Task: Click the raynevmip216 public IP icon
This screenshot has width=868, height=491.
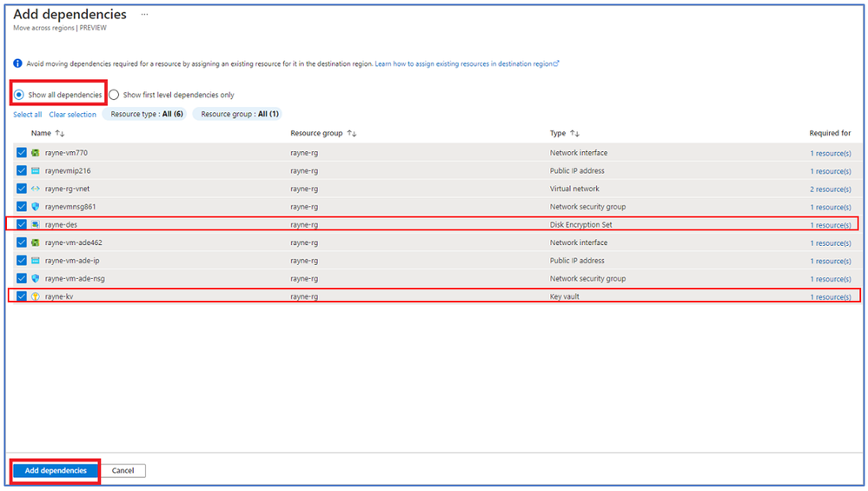Action: 36,170
